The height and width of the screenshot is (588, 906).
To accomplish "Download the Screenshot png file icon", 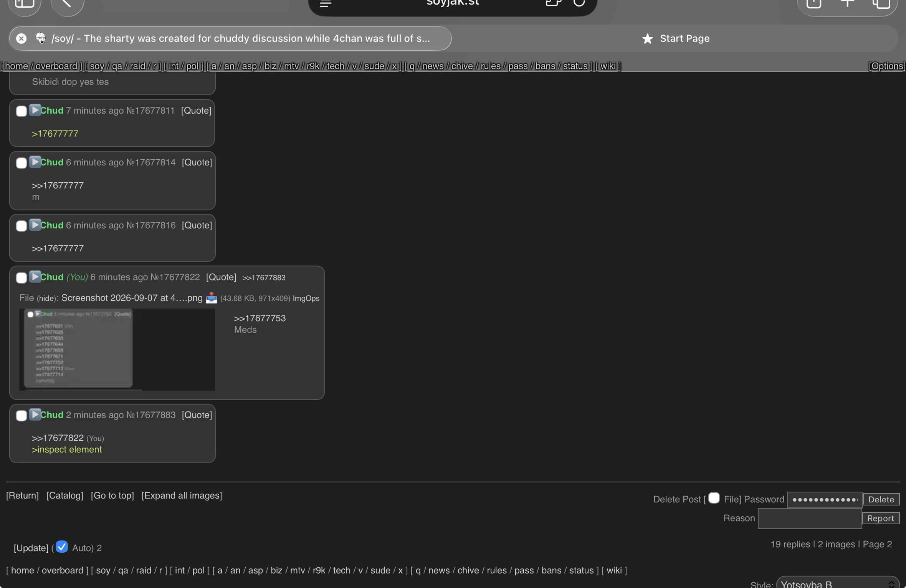I will 212,298.
